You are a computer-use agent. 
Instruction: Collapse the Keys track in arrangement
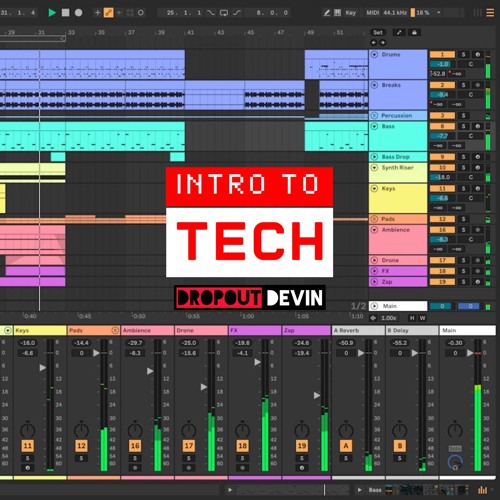pyautogui.click(x=374, y=188)
